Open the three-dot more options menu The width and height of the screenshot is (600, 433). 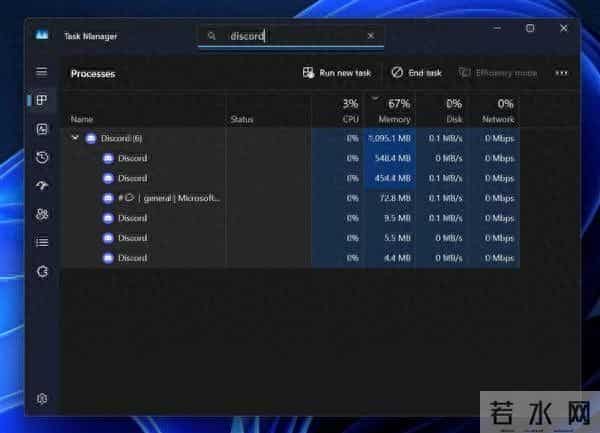[x=561, y=73]
